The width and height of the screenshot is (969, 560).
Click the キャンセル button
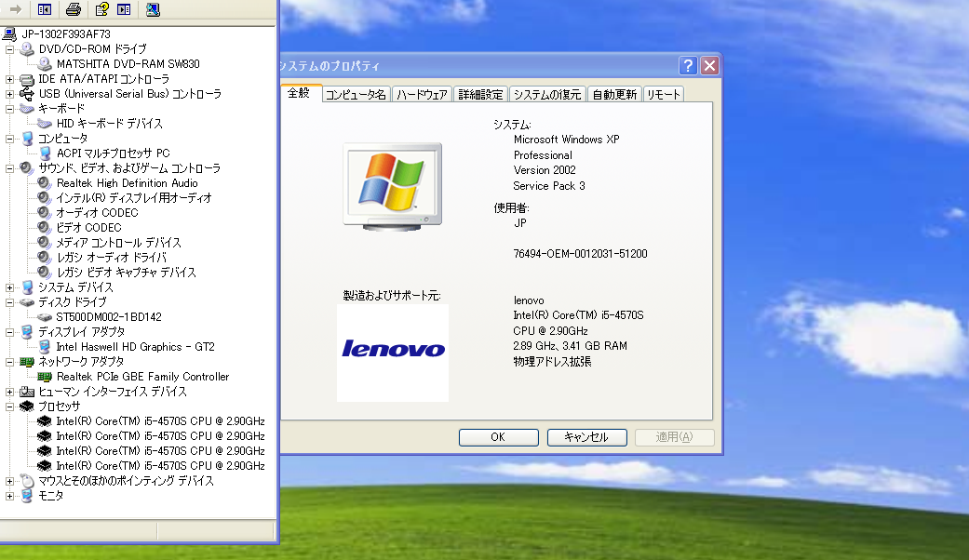tap(586, 437)
